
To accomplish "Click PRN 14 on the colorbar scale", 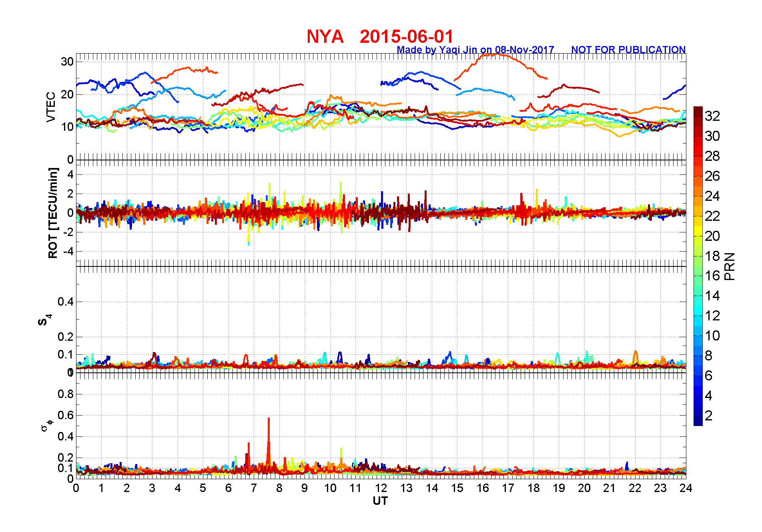I will 712,296.
